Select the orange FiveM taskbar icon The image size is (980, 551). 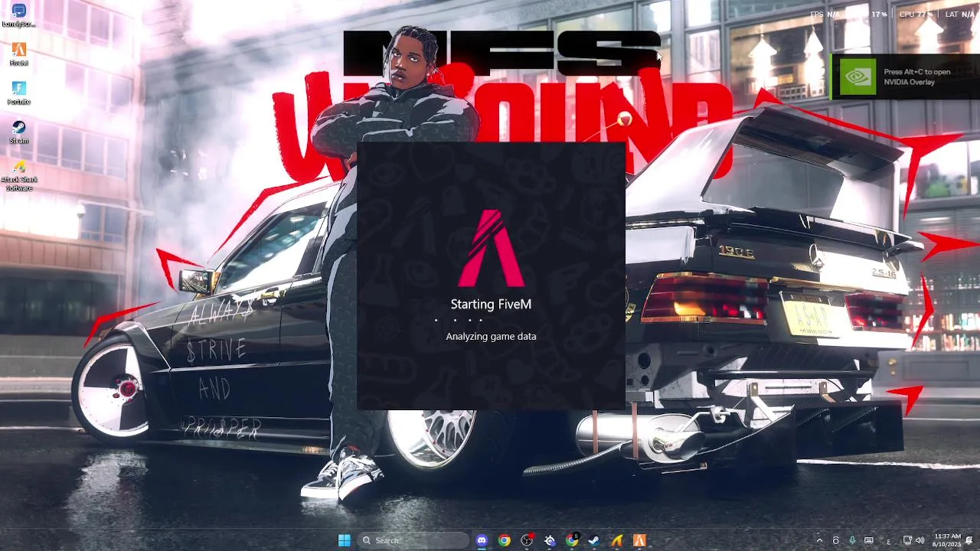pos(639,540)
